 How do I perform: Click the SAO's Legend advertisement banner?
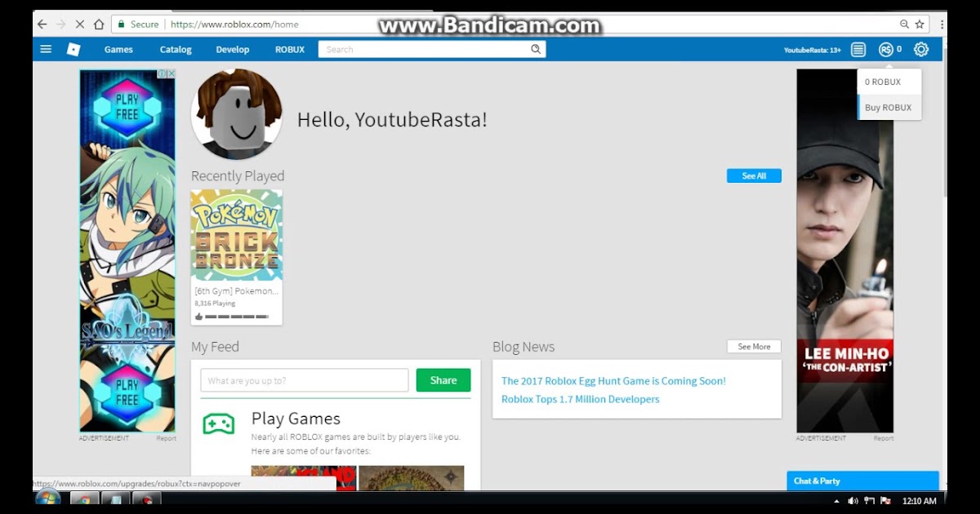127,250
